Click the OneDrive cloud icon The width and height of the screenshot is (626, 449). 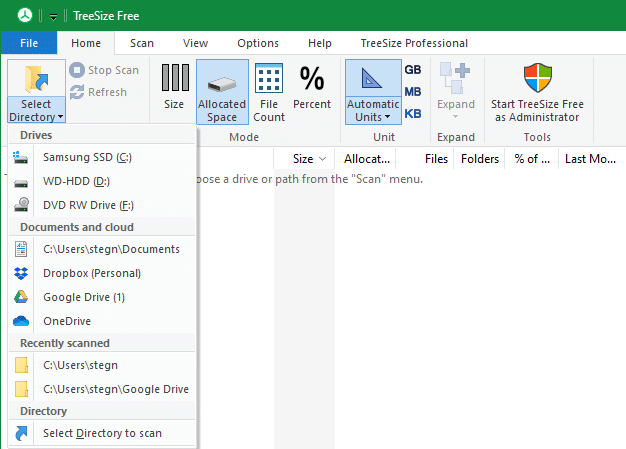21,321
